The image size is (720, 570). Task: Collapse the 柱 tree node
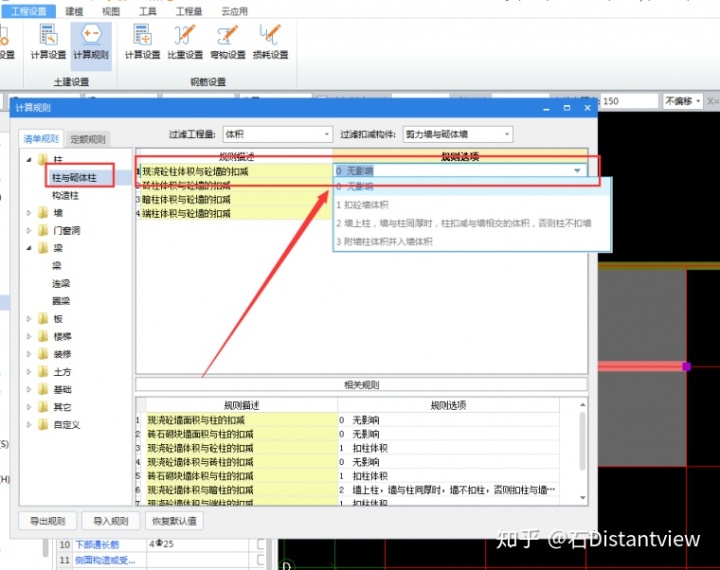(x=29, y=160)
